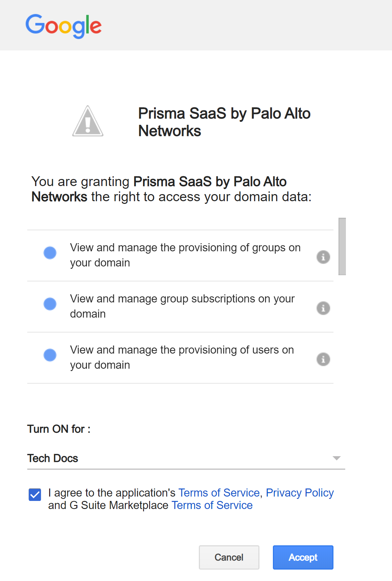Open the application's Terms of Service link
The width and height of the screenshot is (392, 581).
click(x=219, y=493)
